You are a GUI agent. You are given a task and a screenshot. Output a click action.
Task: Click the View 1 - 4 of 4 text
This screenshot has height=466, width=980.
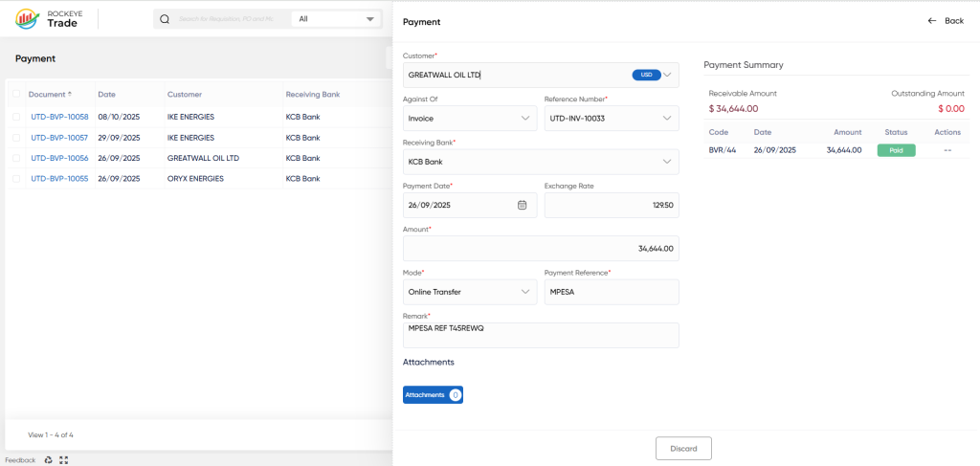(51, 434)
